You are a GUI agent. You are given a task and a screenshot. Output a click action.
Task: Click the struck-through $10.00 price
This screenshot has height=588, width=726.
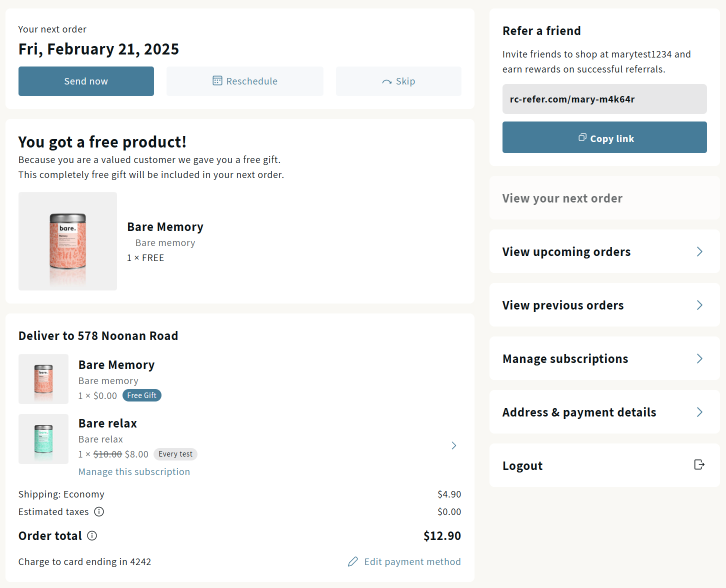point(107,454)
